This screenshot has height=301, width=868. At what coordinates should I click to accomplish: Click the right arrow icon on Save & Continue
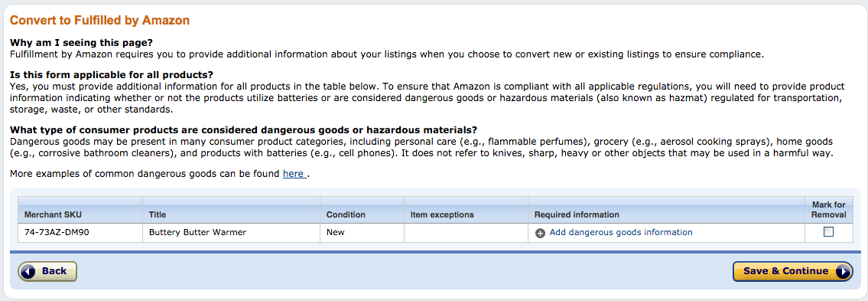tap(841, 271)
